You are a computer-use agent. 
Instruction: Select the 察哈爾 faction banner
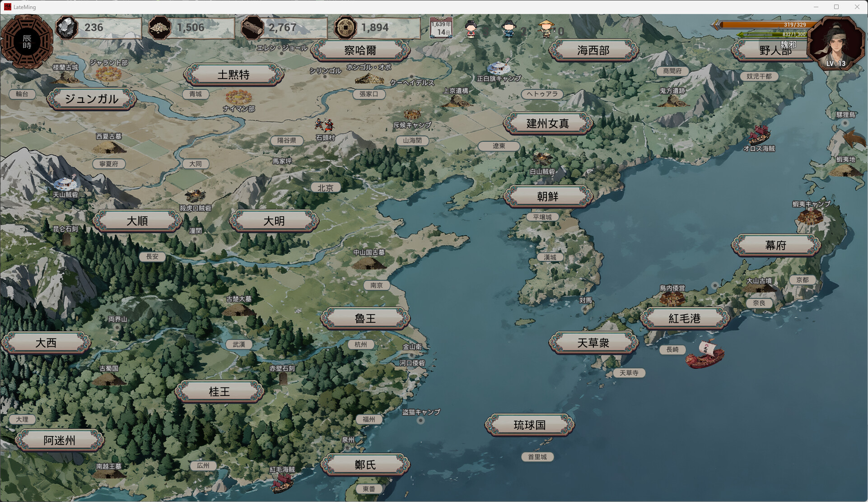(x=360, y=51)
